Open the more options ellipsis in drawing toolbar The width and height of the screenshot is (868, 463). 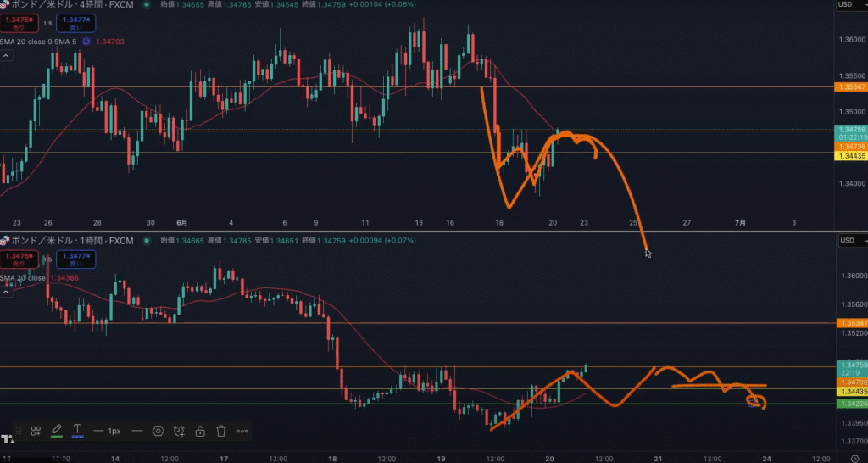[x=242, y=431]
